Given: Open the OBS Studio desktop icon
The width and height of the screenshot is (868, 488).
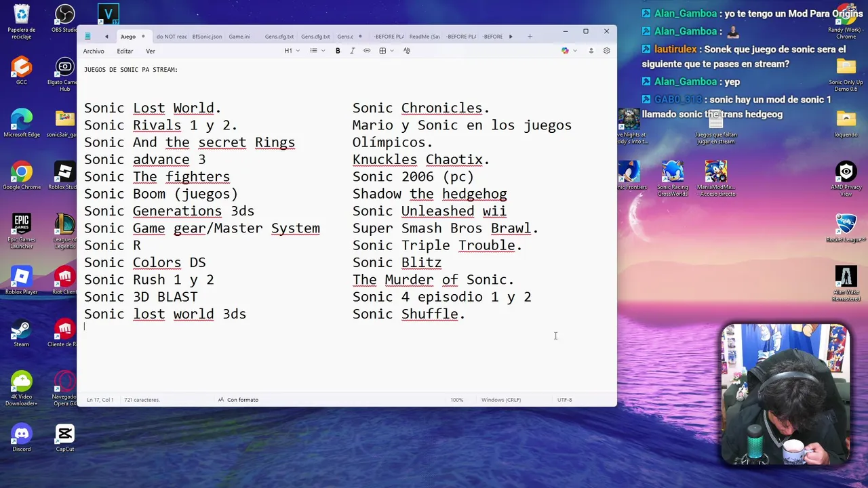Looking at the screenshot, I should click(64, 19).
